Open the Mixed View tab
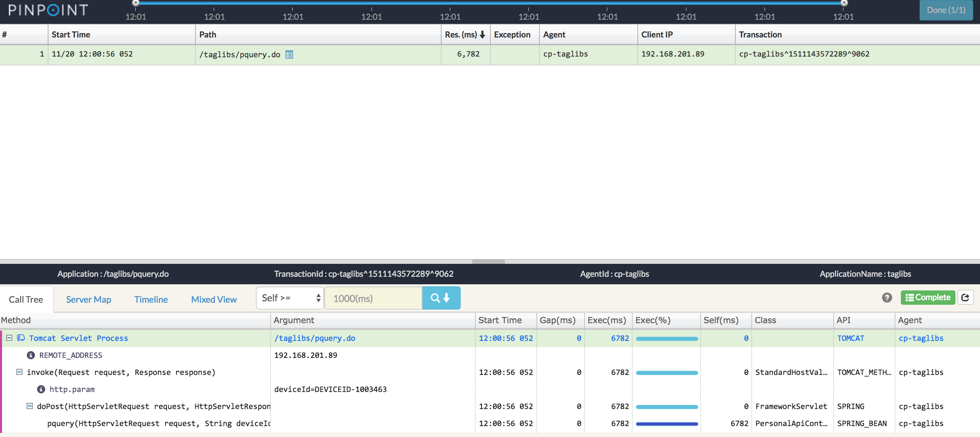The height and width of the screenshot is (437, 980). click(x=214, y=300)
